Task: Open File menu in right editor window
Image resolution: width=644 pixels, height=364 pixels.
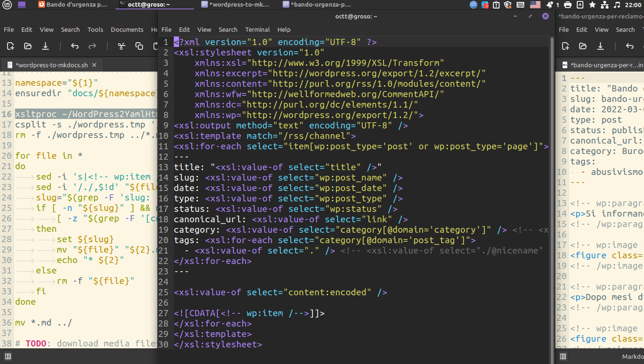Action: tap(564, 29)
